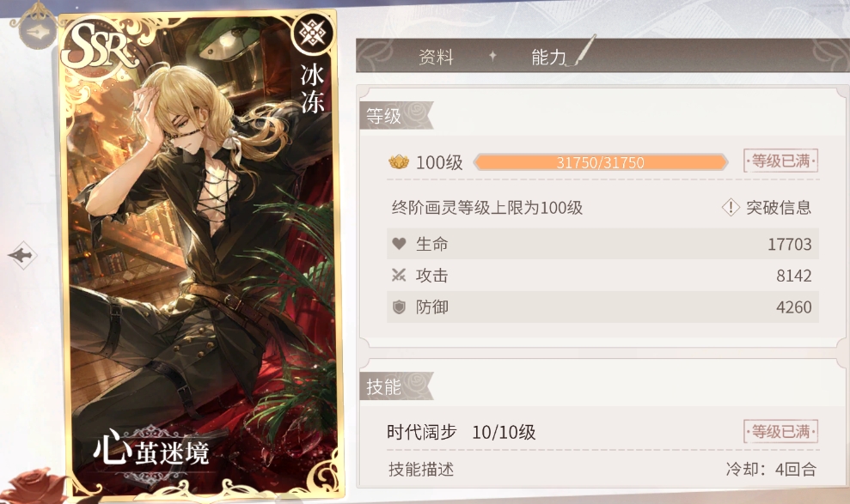Click the golden lotus level icon
This screenshot has width=850, height=504.
(399, 162)
